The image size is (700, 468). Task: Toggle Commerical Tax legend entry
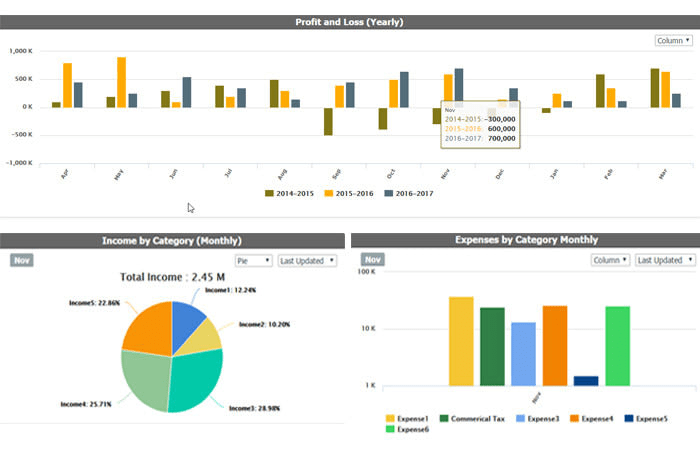pos(472,418)
